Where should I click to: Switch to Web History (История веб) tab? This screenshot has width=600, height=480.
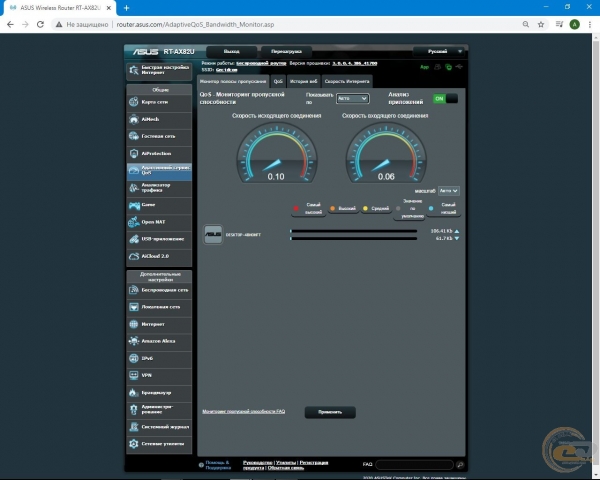coord(303,81)
